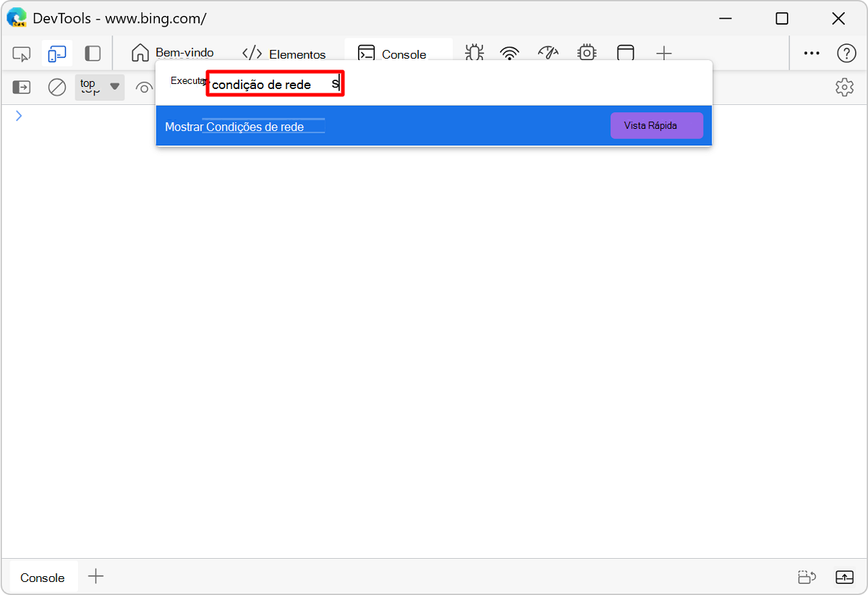Open the Sources bug icon tool
The height and width of the screenshot is (595, 868).
[x=475, y=54]
